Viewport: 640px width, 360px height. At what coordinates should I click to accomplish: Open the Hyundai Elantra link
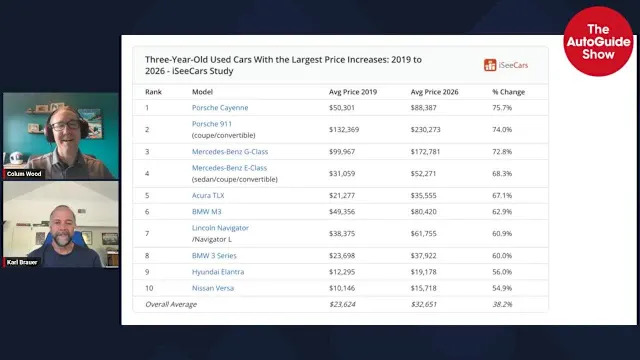coord(218,272)
